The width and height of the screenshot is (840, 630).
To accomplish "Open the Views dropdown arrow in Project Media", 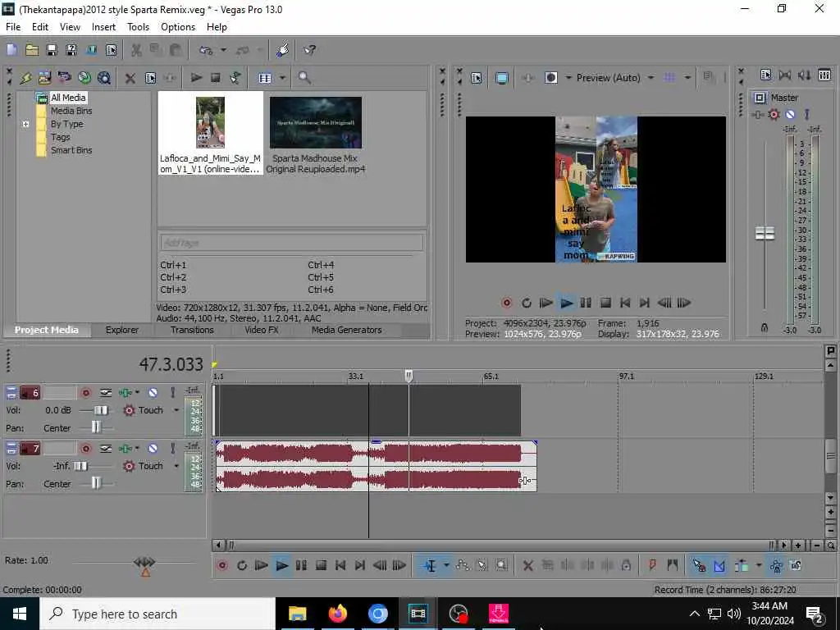I will tap(282, 78).
